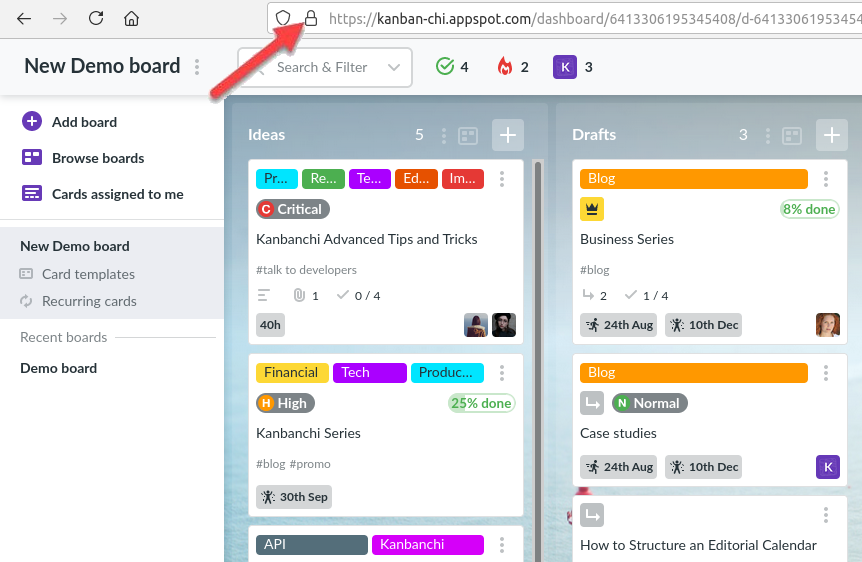The image size is (862, 562).
Task: Click the magenta Kanbanchi tag
Action: (x=428, y=545)
